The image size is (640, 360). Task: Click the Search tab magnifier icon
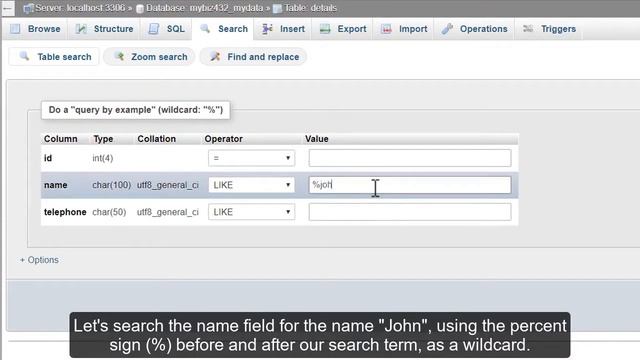click(x=205, y=29)
